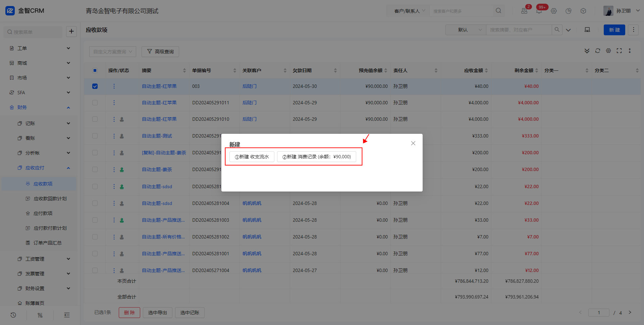644x325 pixels.
Task: Go to the next page arrow
Action: click(630, 312)
